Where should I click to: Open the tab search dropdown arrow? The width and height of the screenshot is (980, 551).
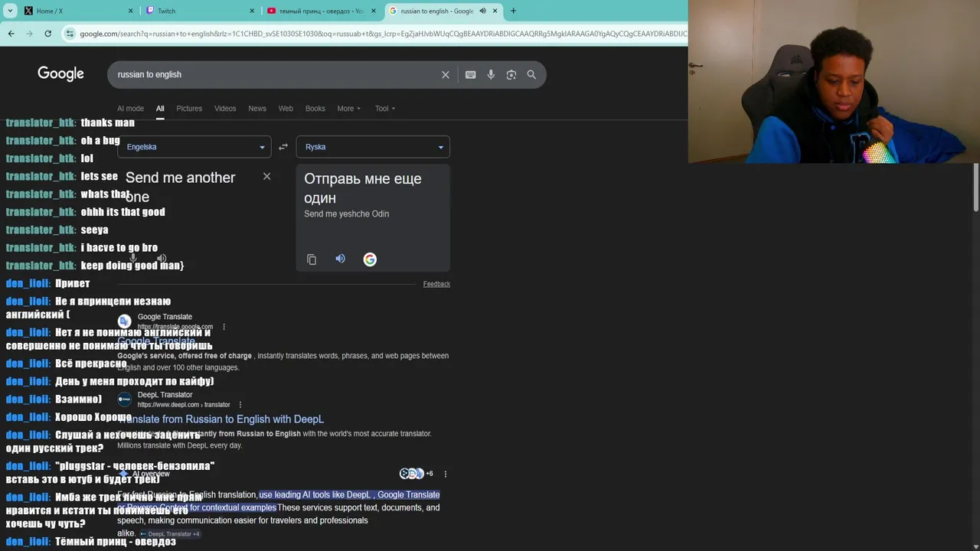point(10,11)
